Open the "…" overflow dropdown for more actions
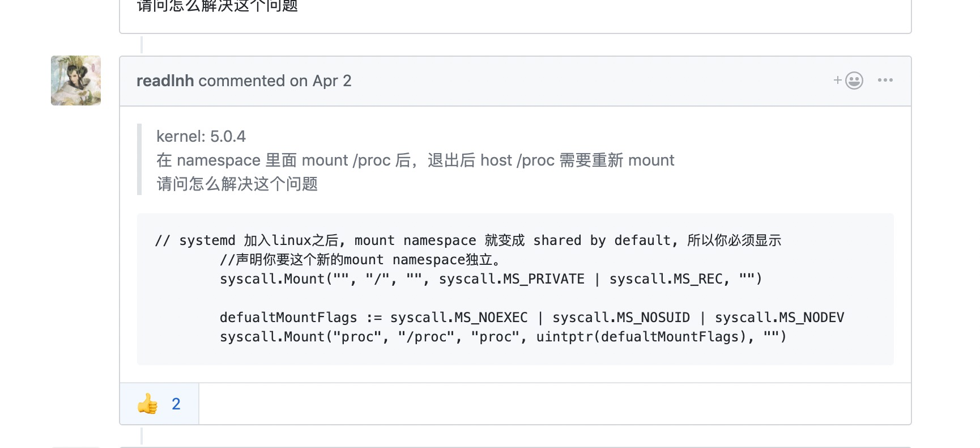This screenshot has height=448, width=980. (885, 80)
